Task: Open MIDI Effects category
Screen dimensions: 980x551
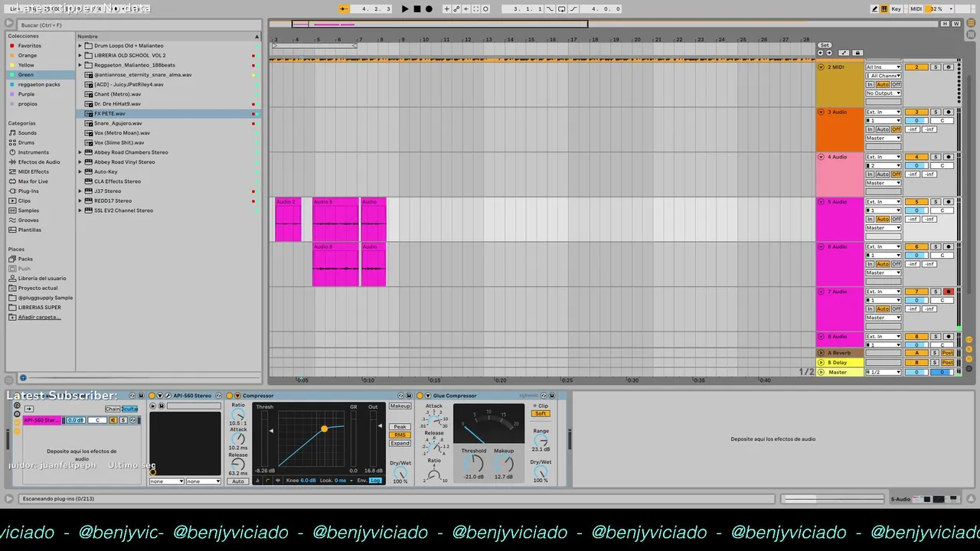Action: pos(34,171)
